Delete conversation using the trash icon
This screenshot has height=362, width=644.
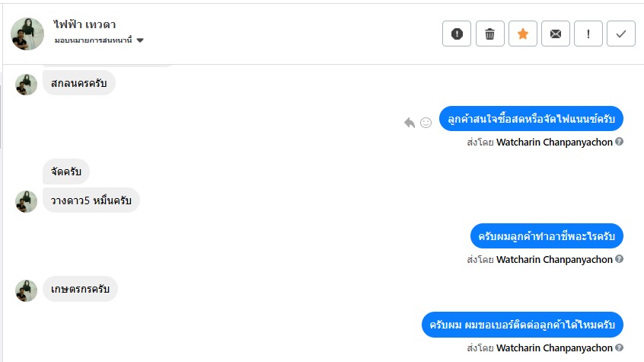(490, 34)
